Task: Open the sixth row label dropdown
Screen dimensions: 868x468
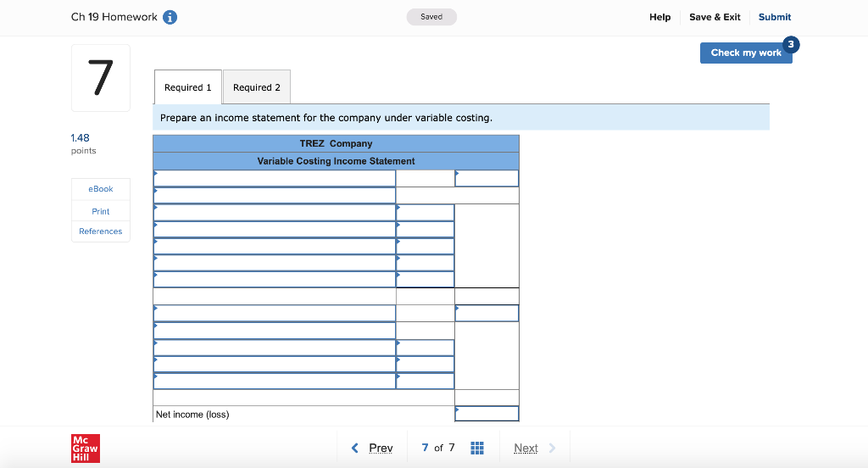Action: (275, 263)
